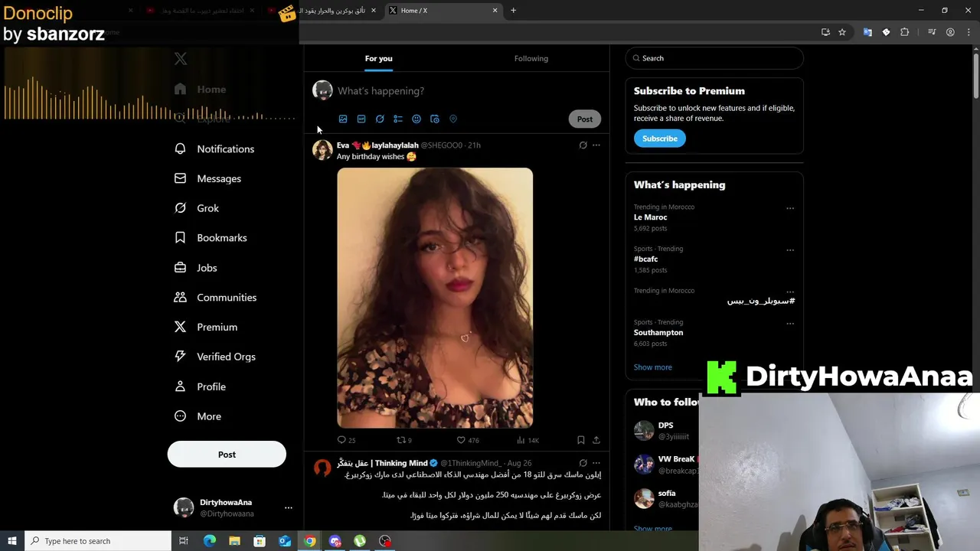The height and width of the screenshot is (551, 980).
Task: Open Windows Start menu
Action: [x=12, y=541]
